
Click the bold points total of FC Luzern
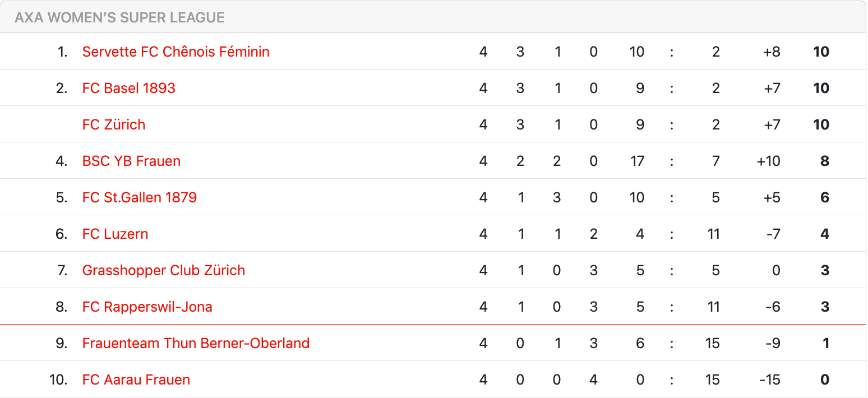pyautogui.click(x=824, y=234)
